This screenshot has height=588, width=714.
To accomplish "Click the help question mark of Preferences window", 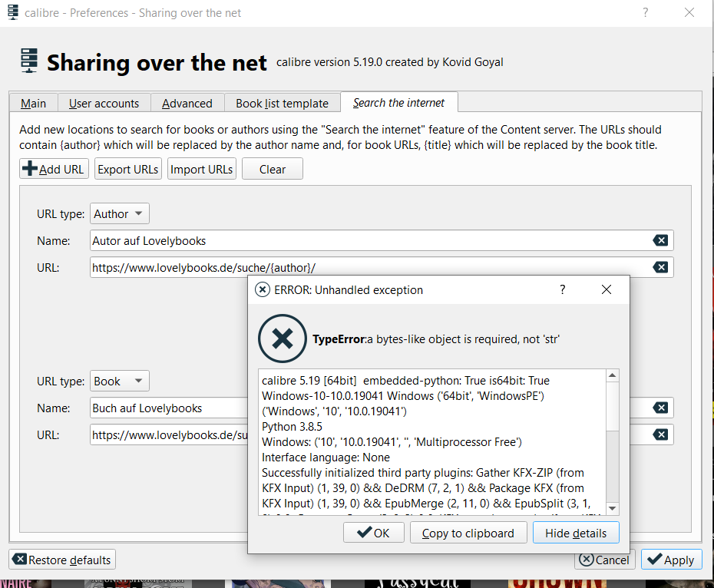I will tap(645, 12).
